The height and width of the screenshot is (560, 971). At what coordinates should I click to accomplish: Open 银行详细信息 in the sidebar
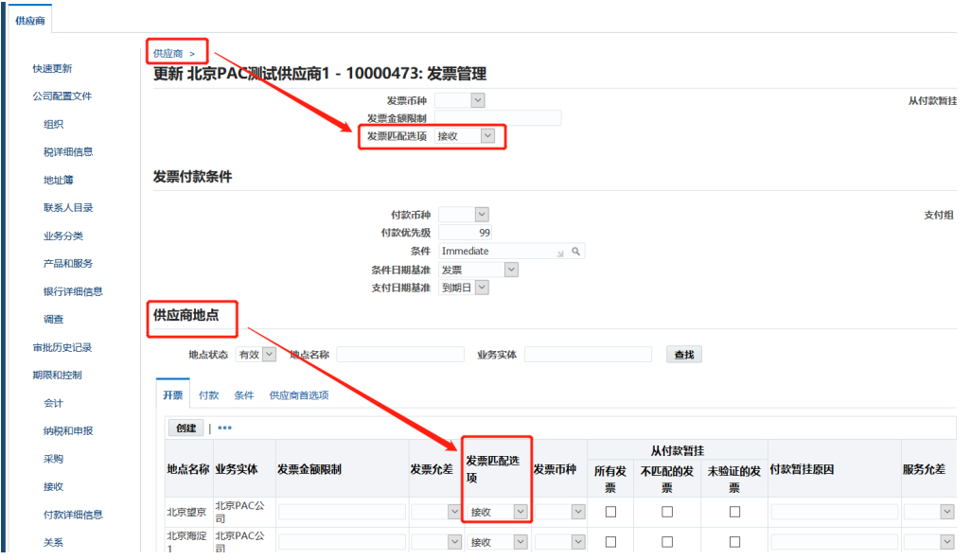[73, 291]
